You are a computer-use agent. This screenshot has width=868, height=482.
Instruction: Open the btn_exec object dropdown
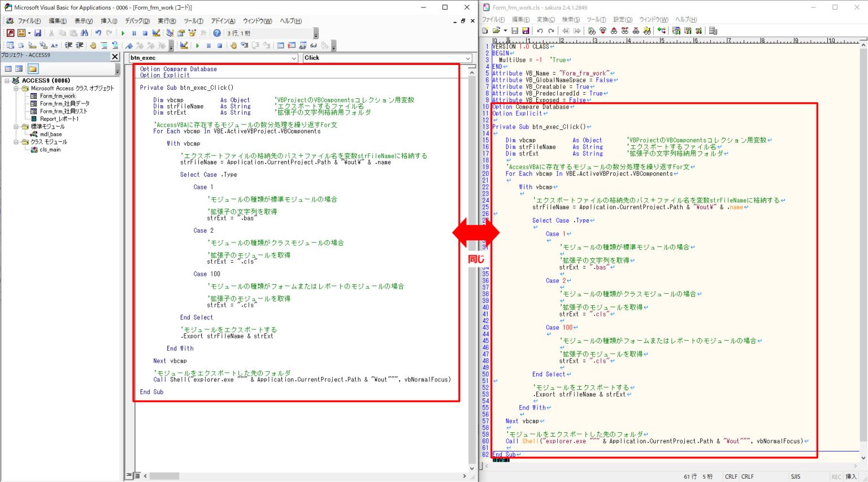coord(294,58)
